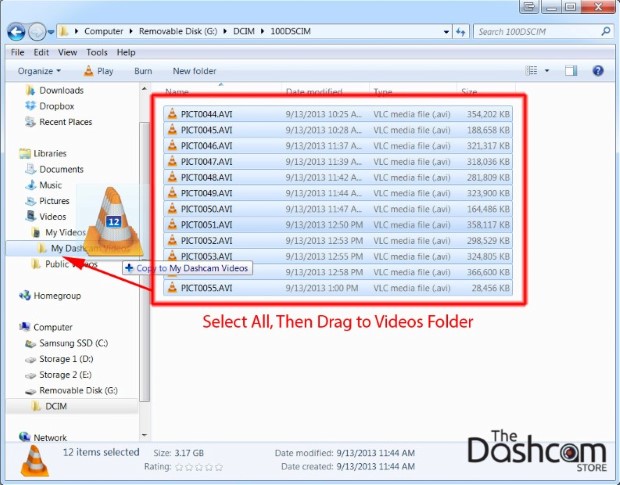The width and height of the screenshot is (620, 485).
Task: Click the Dropbox folder icon in sidebar
Action: click(30, 106)
